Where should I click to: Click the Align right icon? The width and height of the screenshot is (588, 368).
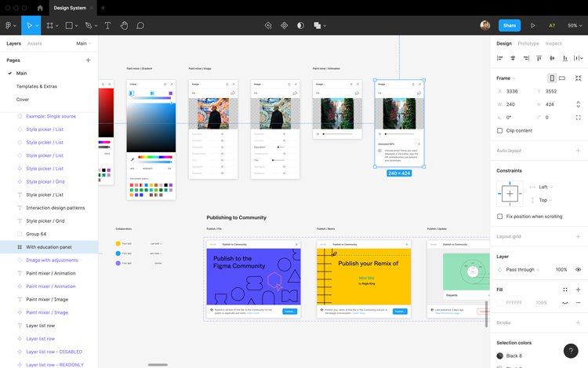[x=526, y=58]
